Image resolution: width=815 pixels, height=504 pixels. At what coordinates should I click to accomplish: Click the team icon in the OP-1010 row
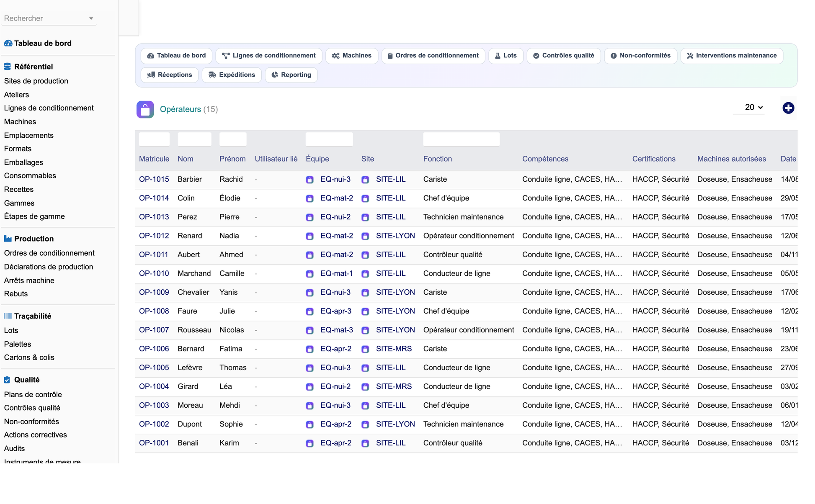tap(309, 274)
